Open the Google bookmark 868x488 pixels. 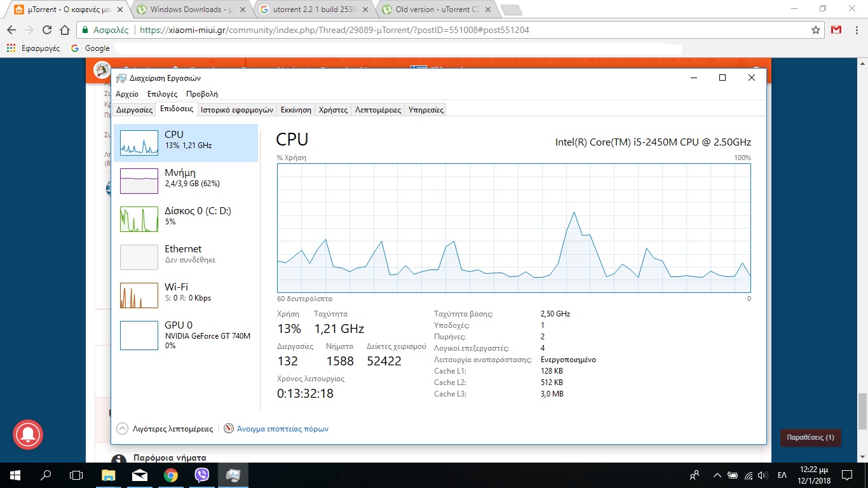[x=90, y=48]
